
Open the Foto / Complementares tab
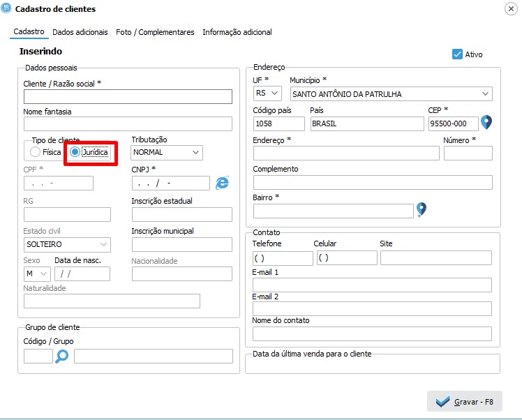click(x=155, y=32)
